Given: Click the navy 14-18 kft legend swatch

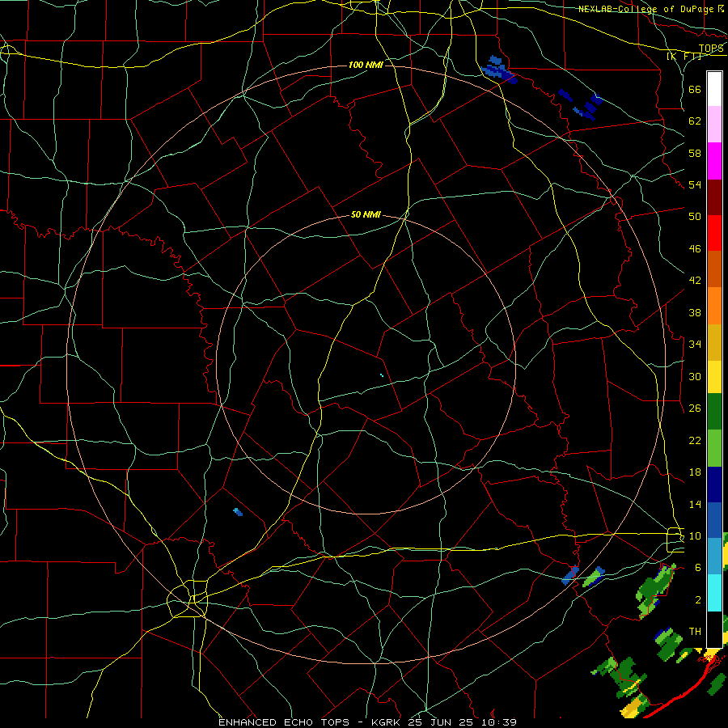Looking at the screenshot, I should tap(714, 485).
